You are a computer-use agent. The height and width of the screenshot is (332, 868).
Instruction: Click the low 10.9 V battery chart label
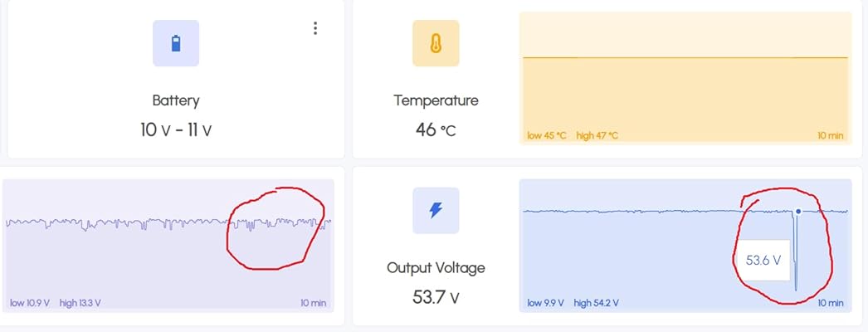32,303
